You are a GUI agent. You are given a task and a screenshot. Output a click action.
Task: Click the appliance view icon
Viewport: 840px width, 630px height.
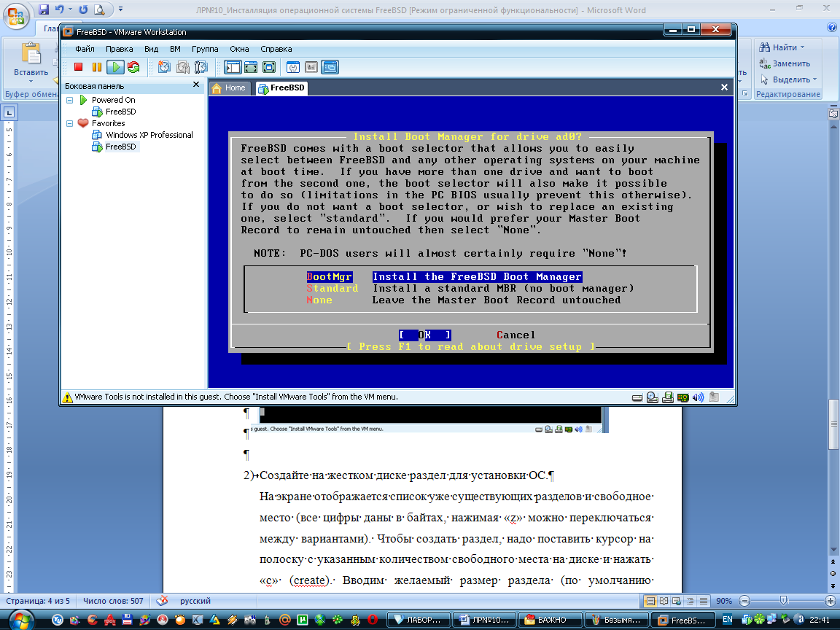(x=311, y=67)
